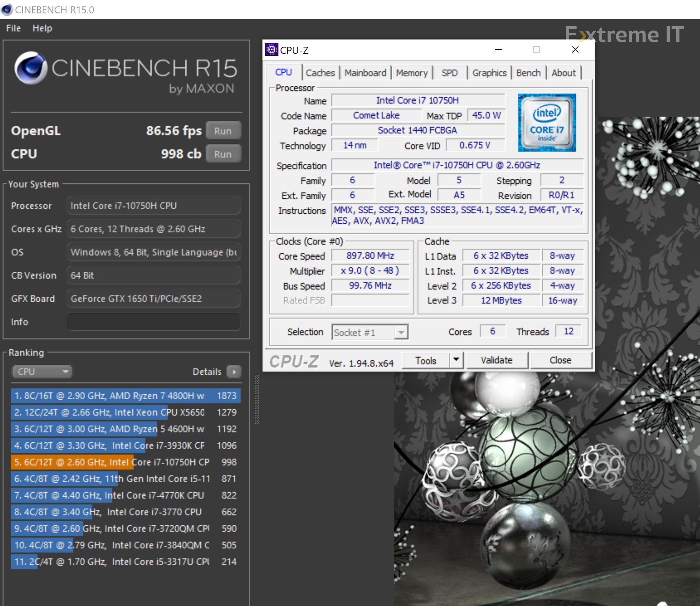Click the Tools button in CPU-Z
Viewport: 700px width, 606px height.
pos(425,360)
